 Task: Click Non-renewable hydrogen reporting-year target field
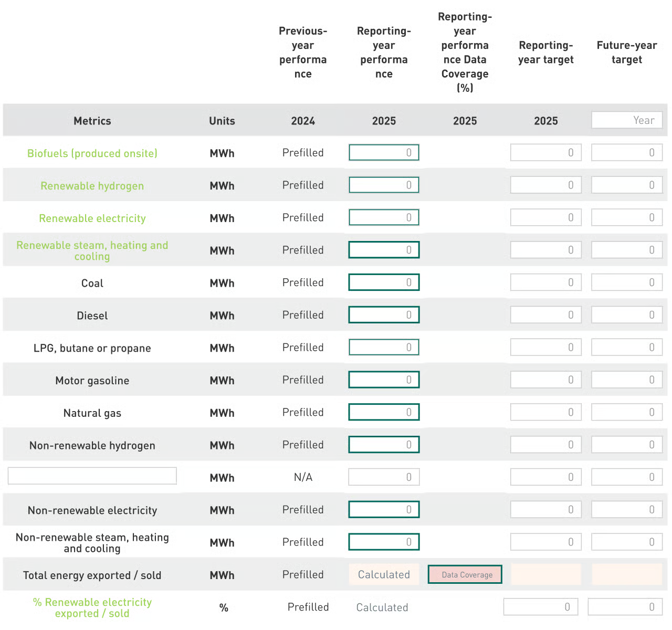pos(545,445)
